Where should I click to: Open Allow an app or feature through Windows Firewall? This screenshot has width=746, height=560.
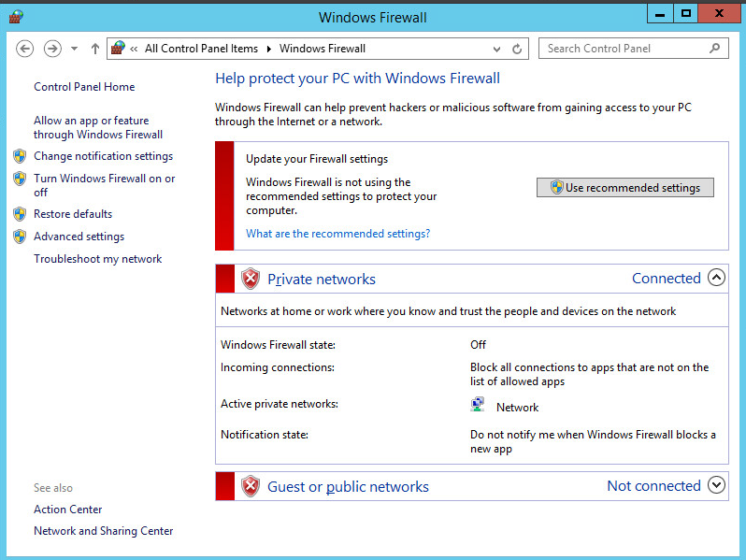98,127
